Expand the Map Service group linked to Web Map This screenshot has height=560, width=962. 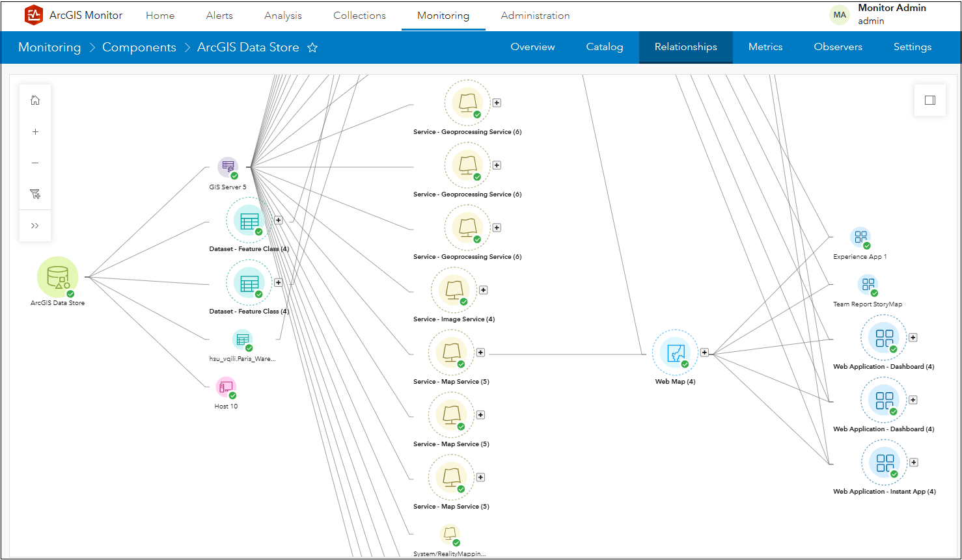click(x=480, y=353)
